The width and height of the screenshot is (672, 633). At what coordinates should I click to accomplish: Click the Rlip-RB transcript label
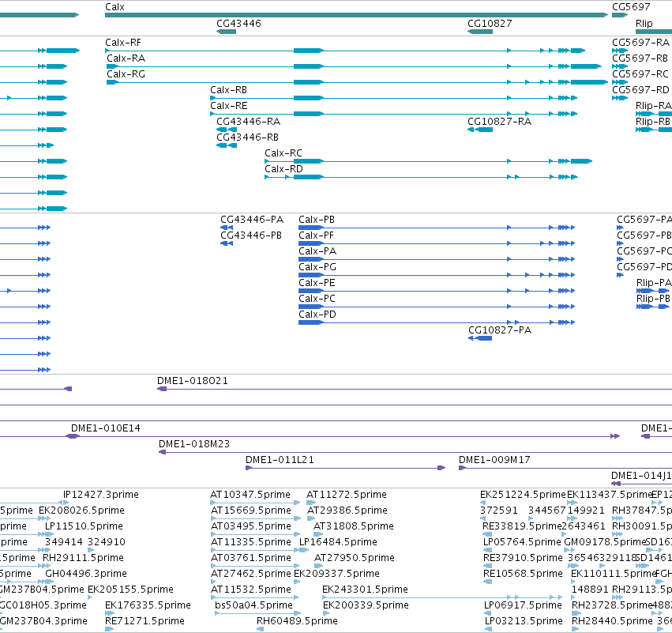pyautogui.click(x=653, y=122)
